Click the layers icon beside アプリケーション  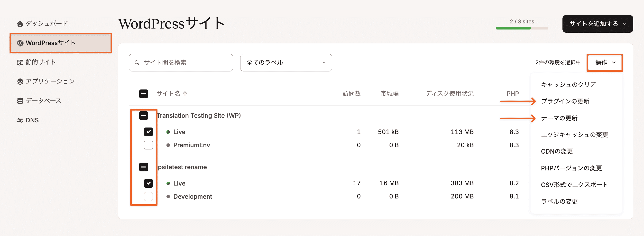tap(20, 82)
